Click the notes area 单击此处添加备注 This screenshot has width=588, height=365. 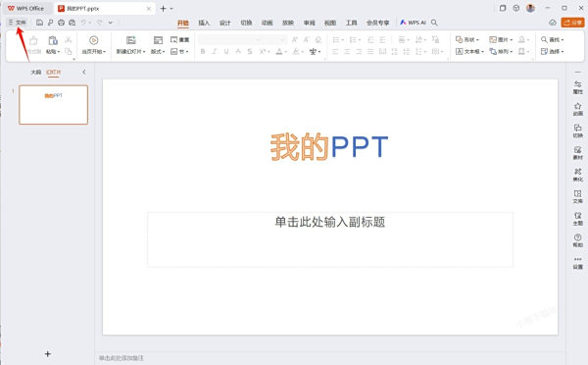(122, 358)
